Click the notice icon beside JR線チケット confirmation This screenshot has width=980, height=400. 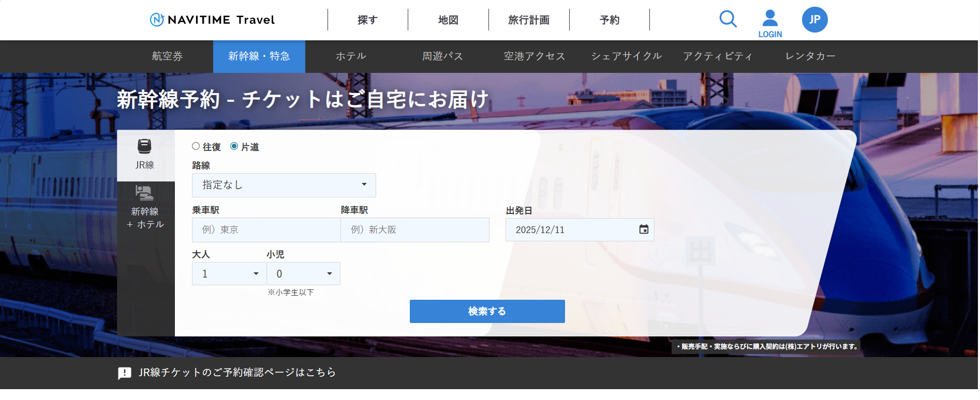point(125,373)
